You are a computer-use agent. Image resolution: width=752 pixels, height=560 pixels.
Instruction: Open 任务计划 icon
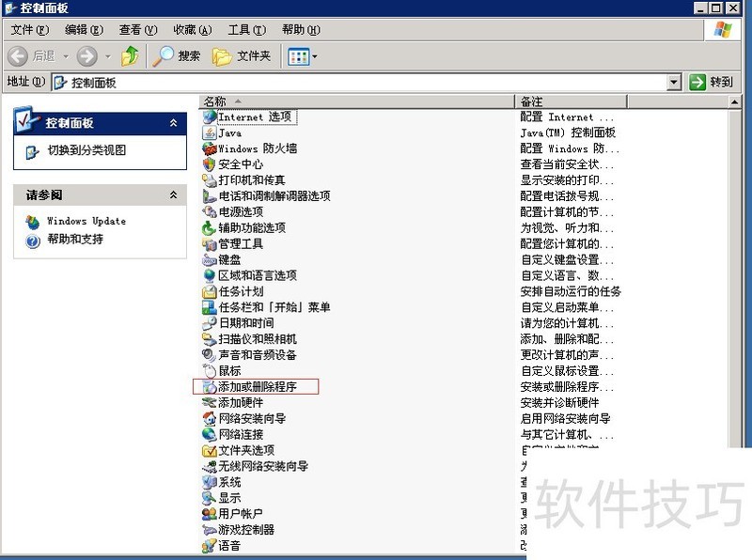tap(209, 291)
